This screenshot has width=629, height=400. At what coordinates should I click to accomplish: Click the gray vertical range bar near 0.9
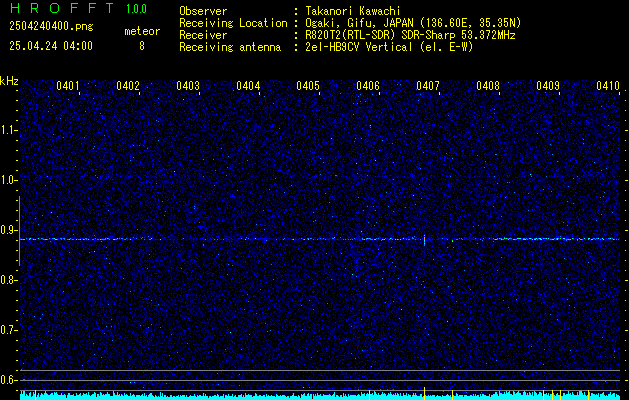coord(19,231)
